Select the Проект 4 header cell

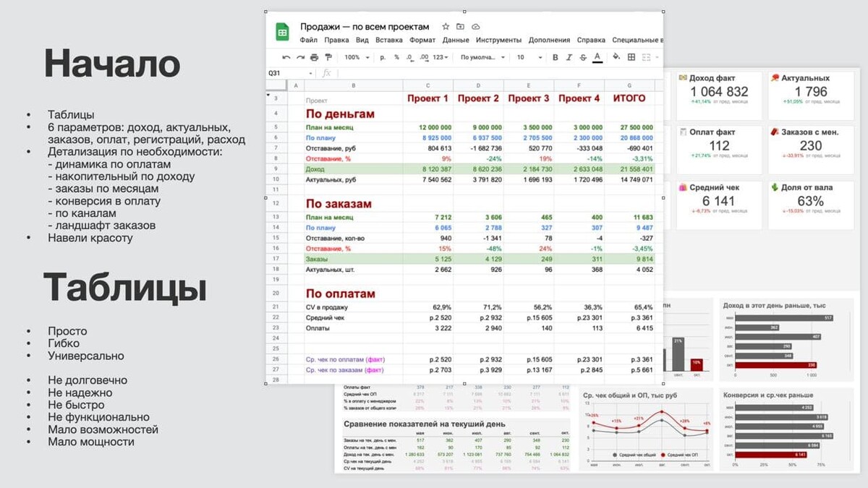coord(579,98)
